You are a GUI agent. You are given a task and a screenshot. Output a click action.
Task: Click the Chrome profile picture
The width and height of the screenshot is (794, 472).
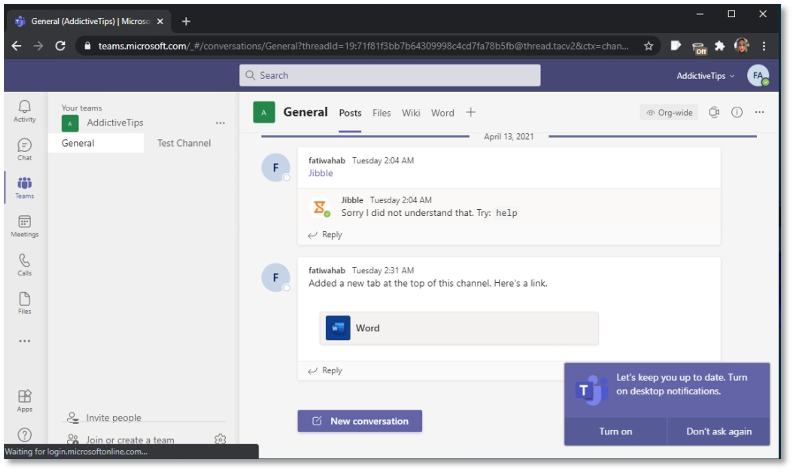click(x=741, y=46)
